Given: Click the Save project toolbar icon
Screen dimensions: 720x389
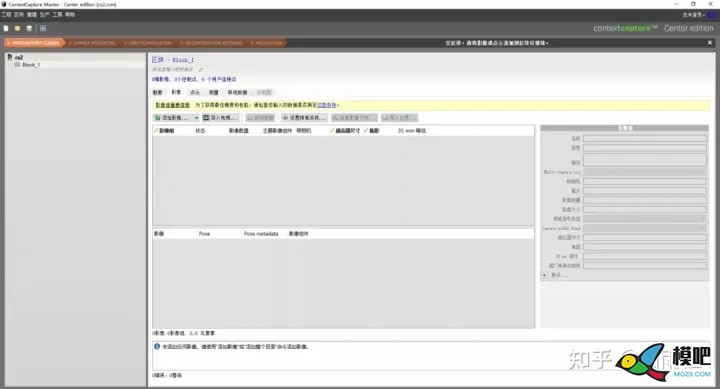Looking at the screenshot, I should (29, 28).
